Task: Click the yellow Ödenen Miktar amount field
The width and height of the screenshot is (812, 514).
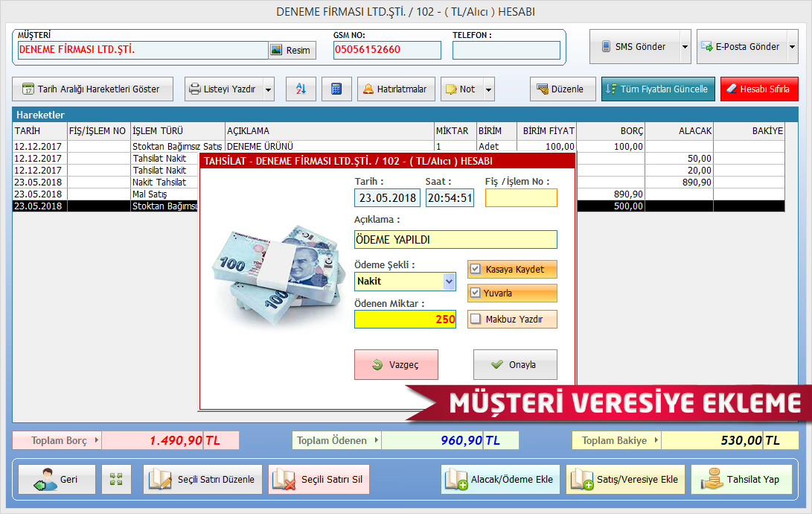Action: tap(405, 320)
